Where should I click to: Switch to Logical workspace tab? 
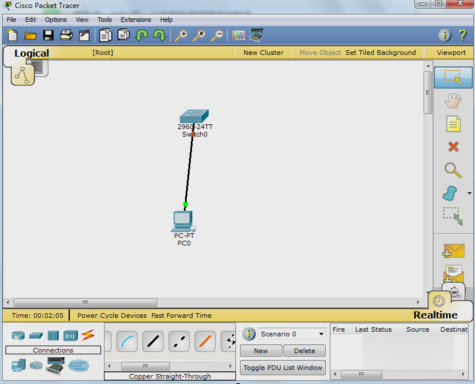click(32, 53)
